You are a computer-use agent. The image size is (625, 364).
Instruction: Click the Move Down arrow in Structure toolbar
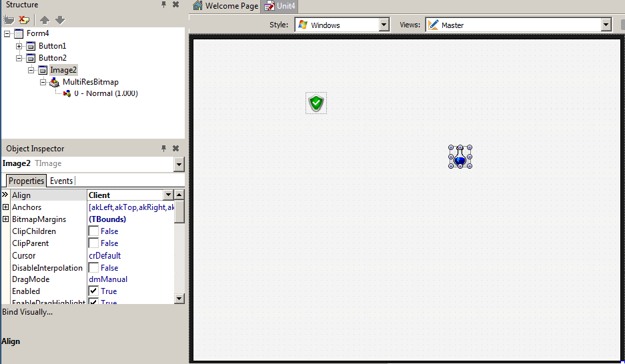coord(60,20)
